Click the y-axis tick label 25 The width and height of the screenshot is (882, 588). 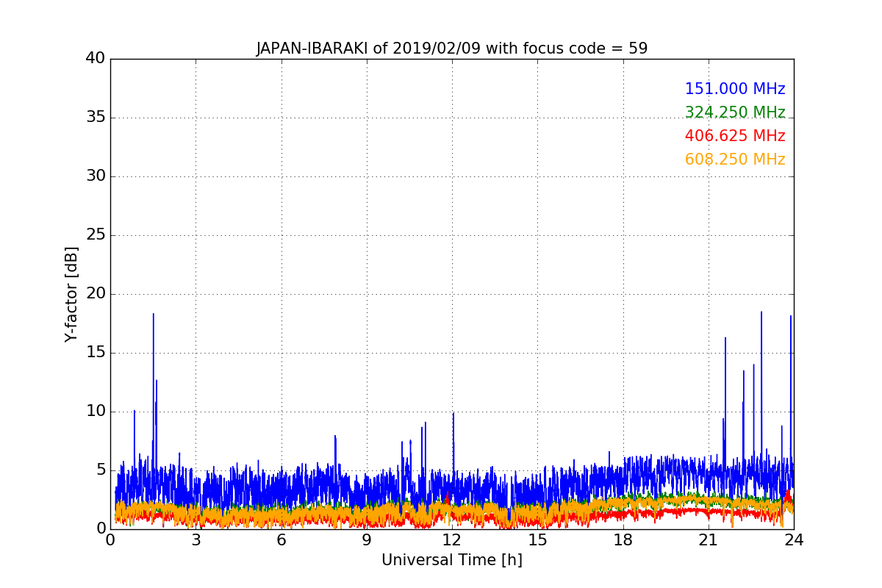point(96,235)
